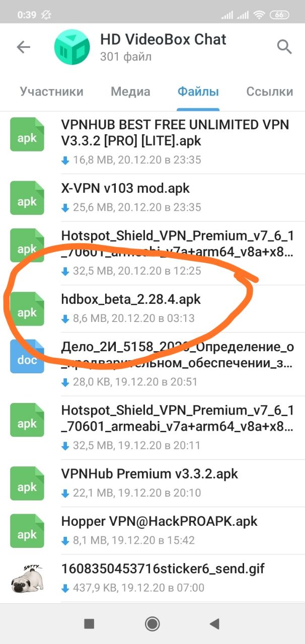The height and width of the screenshot is (644, 305).
Task: Tap HD VideoBox Chat title header
Action: click(x=163, y=39)
